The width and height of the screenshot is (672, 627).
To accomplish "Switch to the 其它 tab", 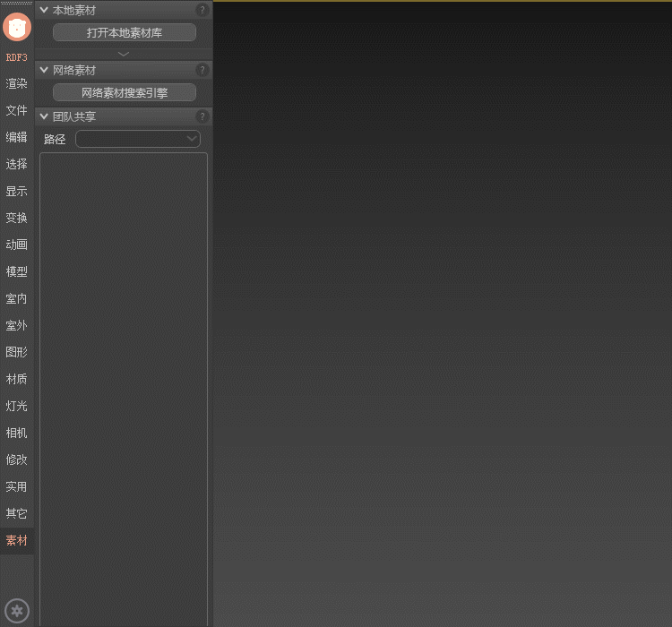I will pyautogui.click(x=17, y=513).
